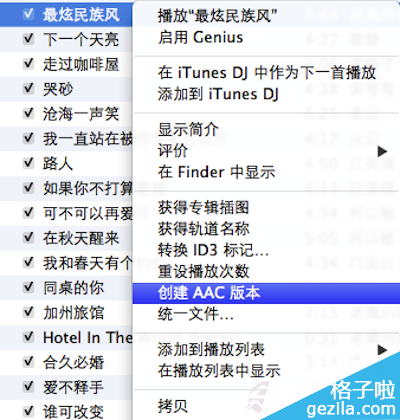400x420 pixels.
Task: Select the song row 走过咖啡屋
Action: [x=66, y=64]
